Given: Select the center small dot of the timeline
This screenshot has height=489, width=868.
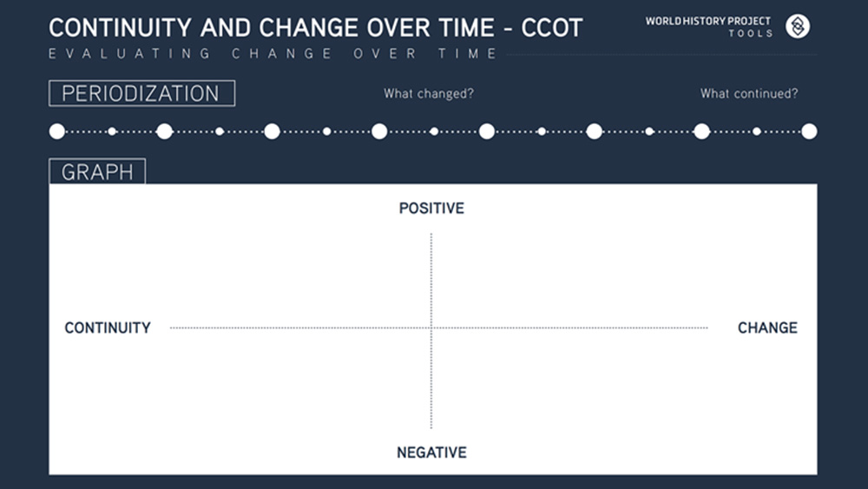Looking at the screenshot, I should pyautogui.click(x=434, y=131).
